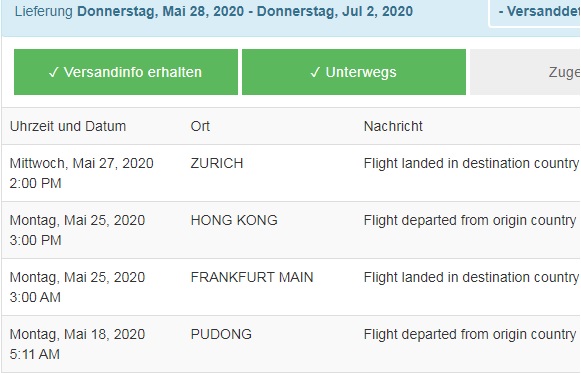Click the PUDONG location cell

[221, 334]
